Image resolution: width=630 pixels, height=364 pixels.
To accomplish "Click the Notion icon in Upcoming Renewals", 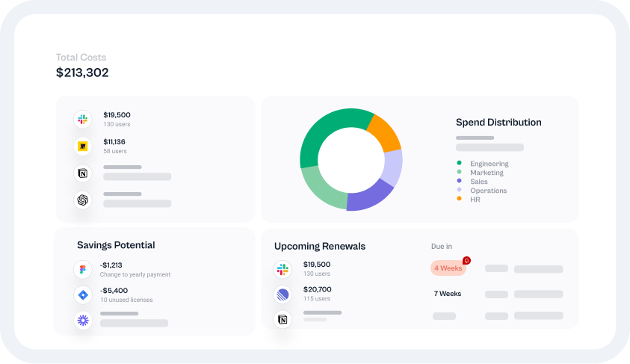I will point(282,320).
